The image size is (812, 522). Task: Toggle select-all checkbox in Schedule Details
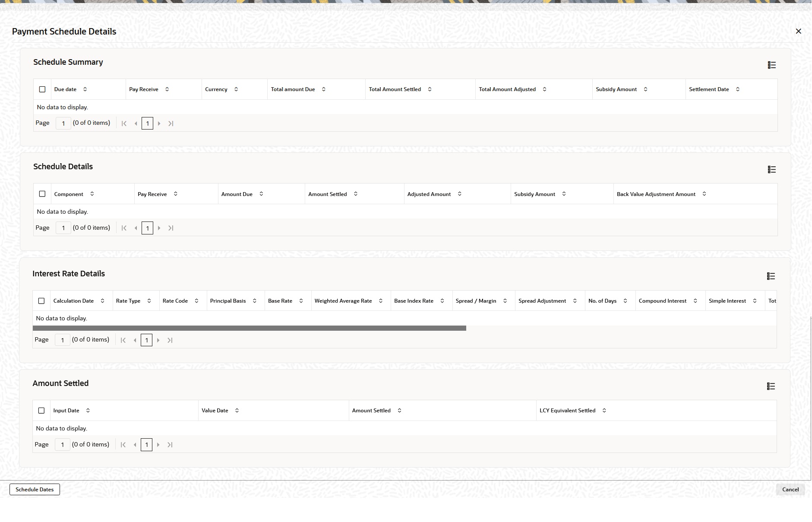click(x=42, y=194)
